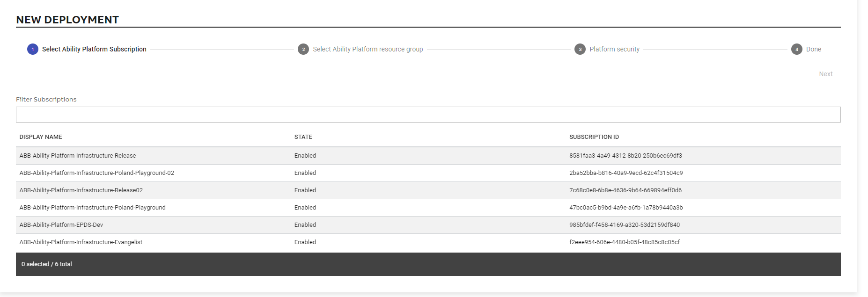
Task: Click Enabled state in Poland-Playground-02 row
Action: 305,173
